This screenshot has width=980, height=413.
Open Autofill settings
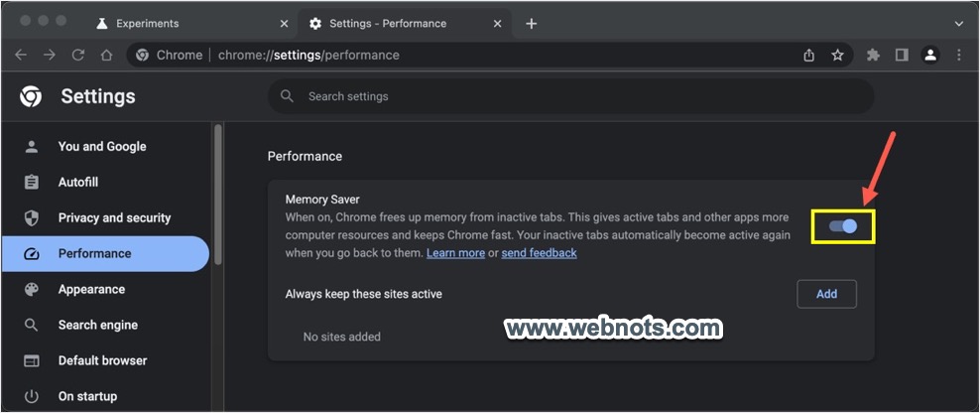tap(78, 182)
